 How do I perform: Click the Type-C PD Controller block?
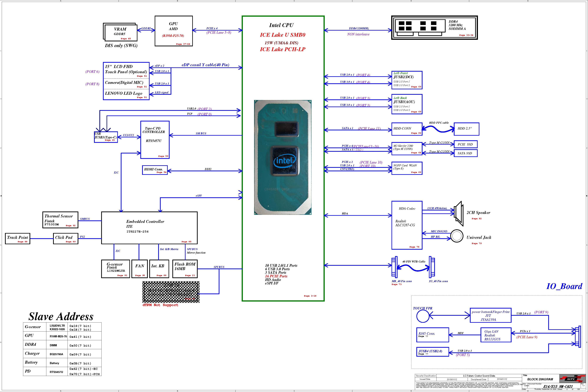pos(155,139)
